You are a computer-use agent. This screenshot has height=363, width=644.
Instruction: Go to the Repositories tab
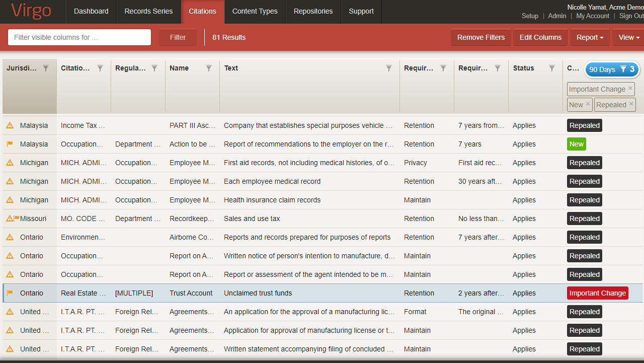313,11
